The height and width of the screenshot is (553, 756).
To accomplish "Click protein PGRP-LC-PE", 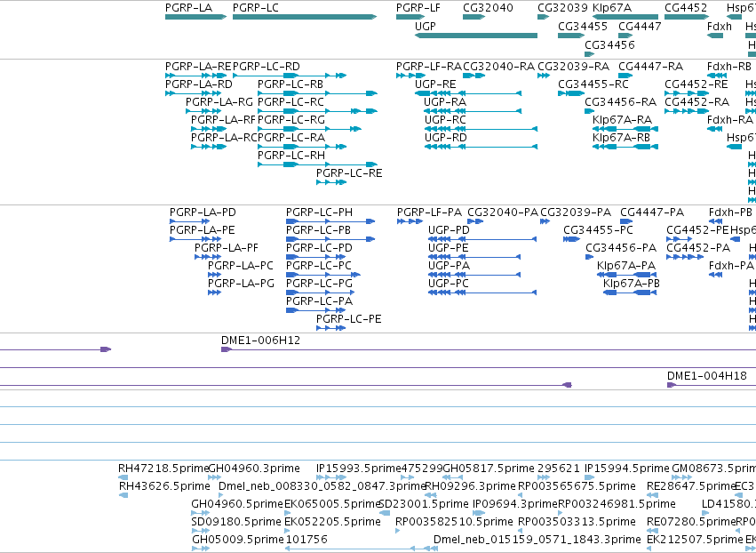I will click(348, 319).
